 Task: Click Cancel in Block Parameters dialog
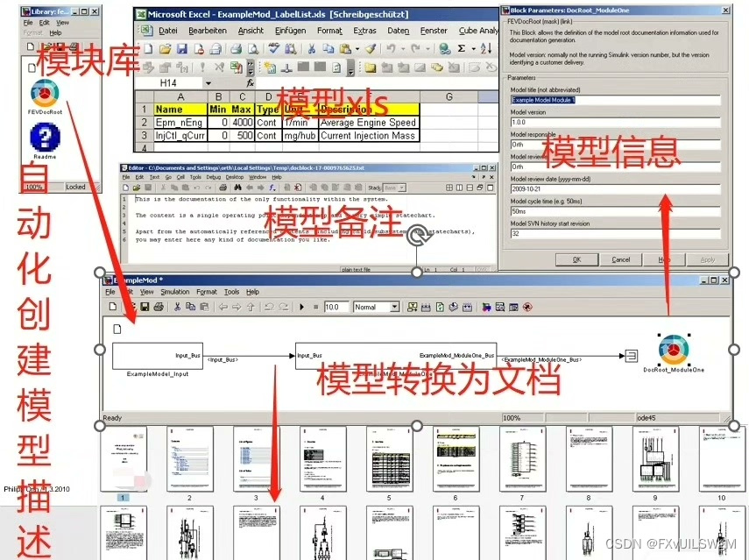pyautogui.click(x=620, y=259)
